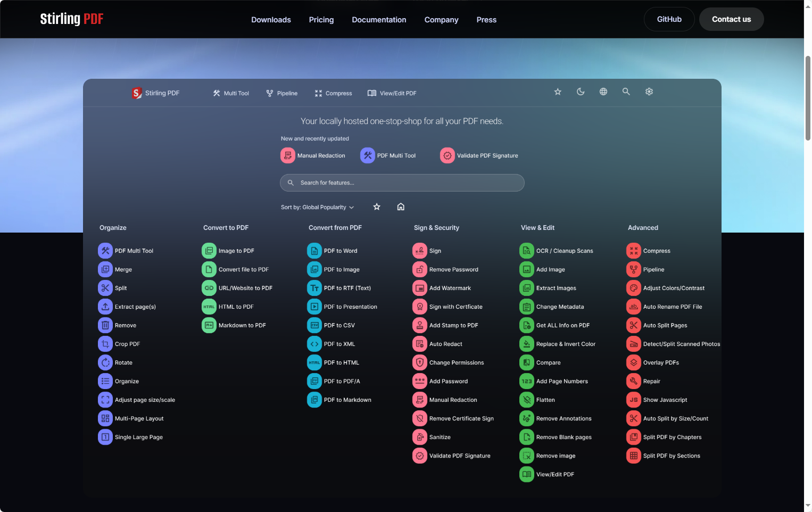Screen dimensions: 812x512
Task: Open the settings gear icon
Action: [x=649, y=92]
